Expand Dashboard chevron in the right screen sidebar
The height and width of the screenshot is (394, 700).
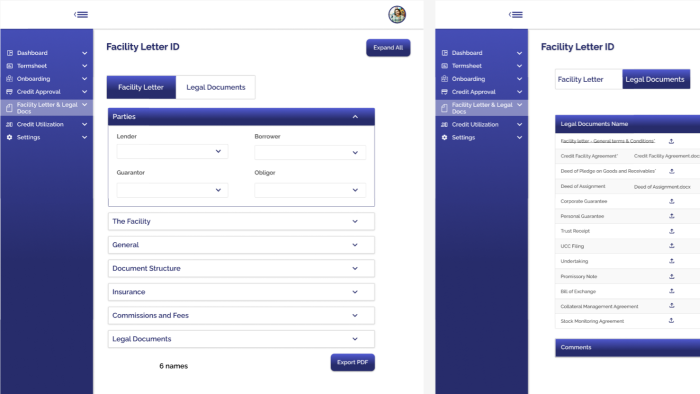tap(519, 53)
